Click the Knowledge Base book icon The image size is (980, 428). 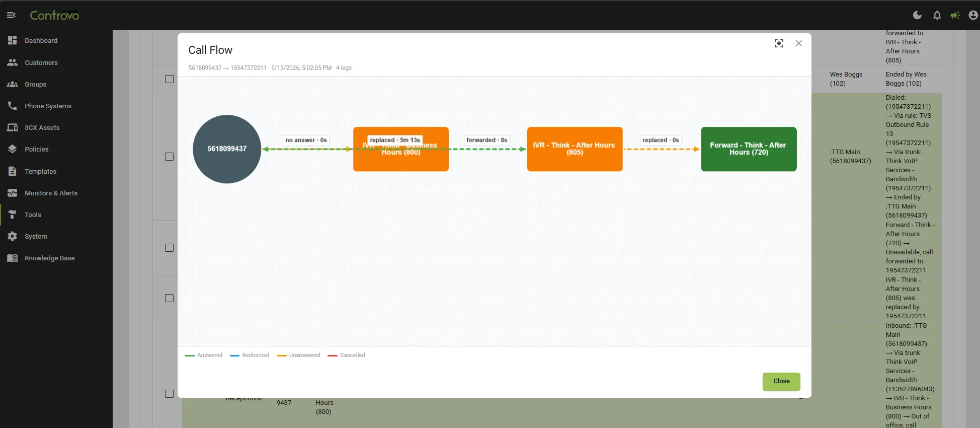click(x=13, y=258)
